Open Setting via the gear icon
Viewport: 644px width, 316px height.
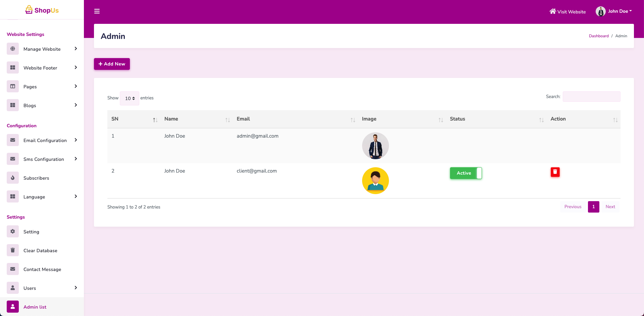tap(13, 231)
